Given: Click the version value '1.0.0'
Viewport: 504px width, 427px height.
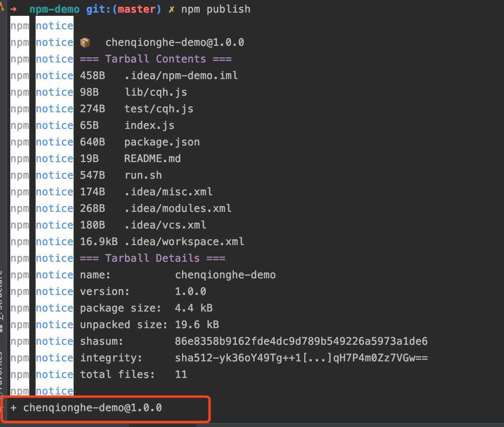Looking at the screenshot, I should click(190, 291).
